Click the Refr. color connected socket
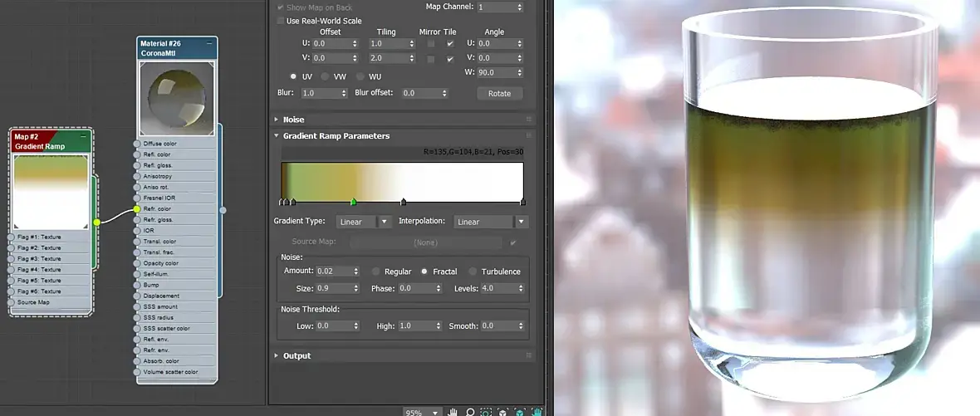Image resolution: width=980 pixels, height=416 pixels. click(x=137, y=208)
